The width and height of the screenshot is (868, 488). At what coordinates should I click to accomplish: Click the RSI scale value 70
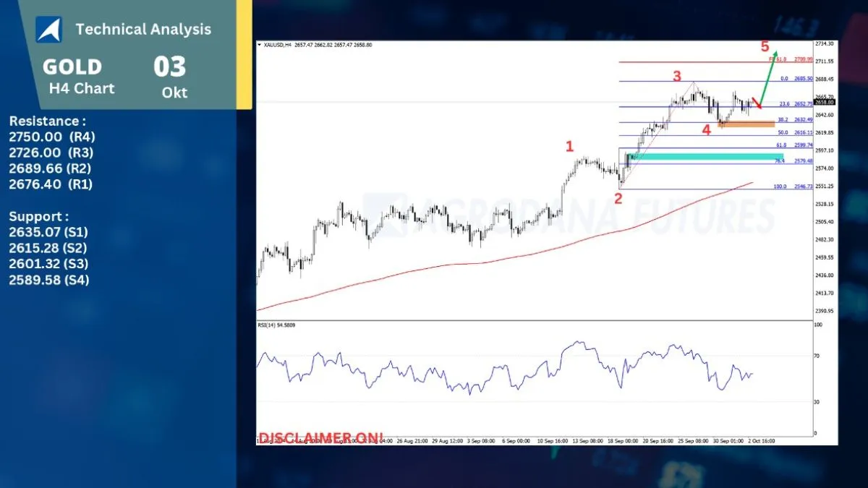(x=817, y=356)
